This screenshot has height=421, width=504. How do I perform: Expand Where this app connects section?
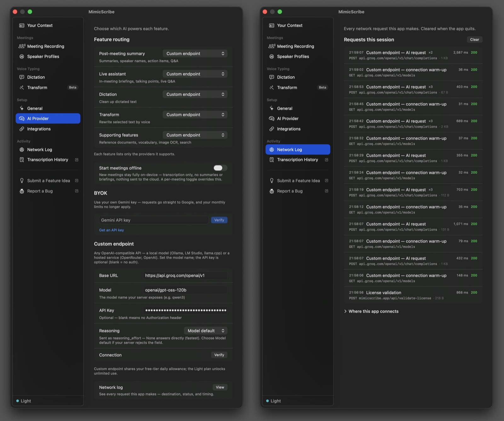[371, 311]
